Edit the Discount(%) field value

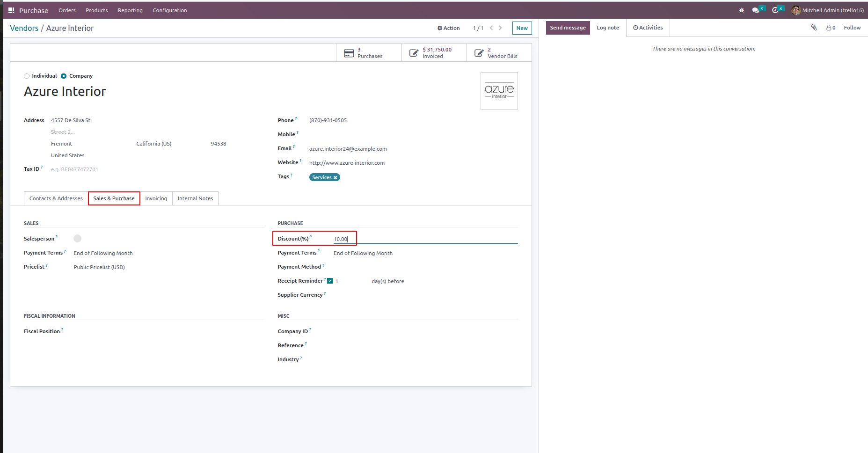pyautogui.click(x=425, y=239)
